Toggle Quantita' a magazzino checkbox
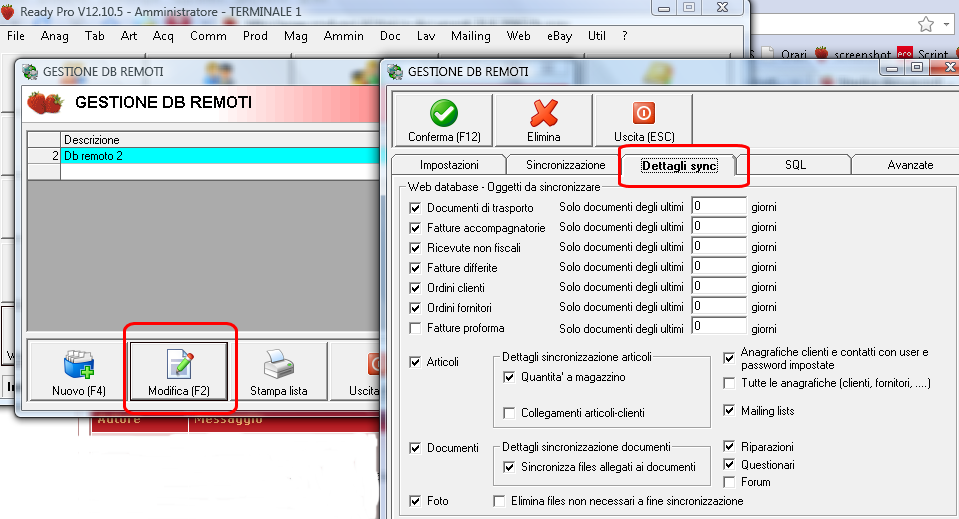Screen dimensions: 959x519 [509, 377]
